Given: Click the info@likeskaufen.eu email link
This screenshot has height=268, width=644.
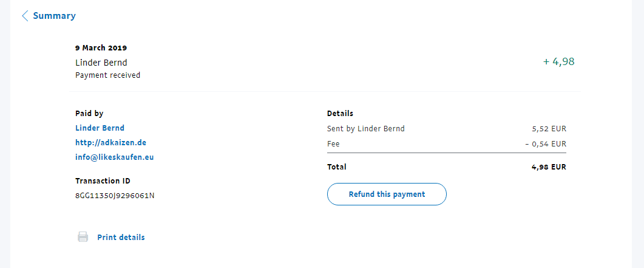Looking at the screenshot, I should tap(115, 157).
